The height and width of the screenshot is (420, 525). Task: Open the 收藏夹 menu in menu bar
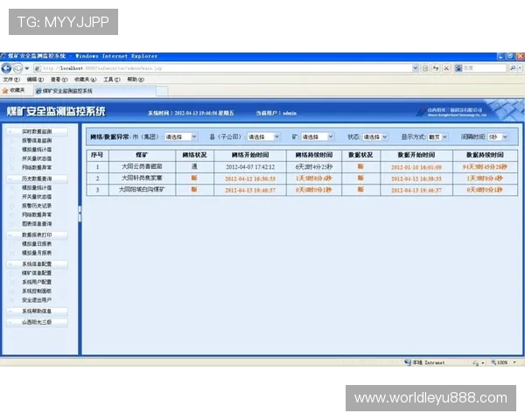coord(85,80)
